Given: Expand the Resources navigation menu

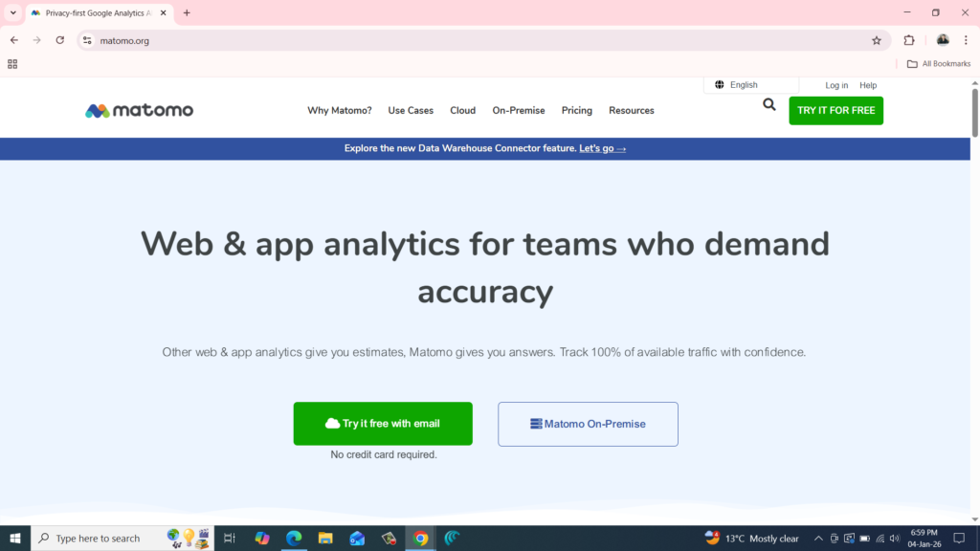Looking at the screenshot, I should [x=631, y=110].
